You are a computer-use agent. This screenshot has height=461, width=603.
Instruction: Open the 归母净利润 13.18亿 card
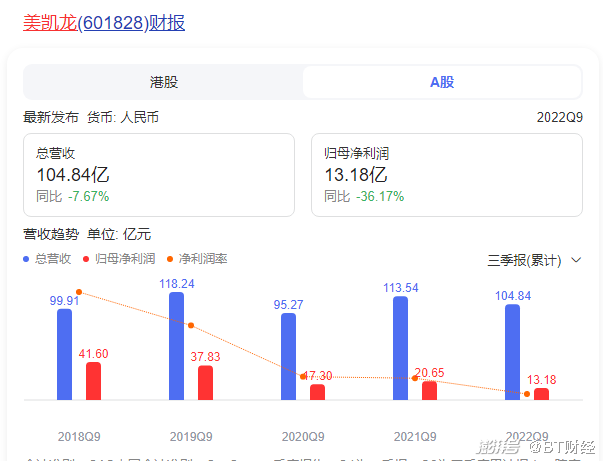tap(447, 175)
